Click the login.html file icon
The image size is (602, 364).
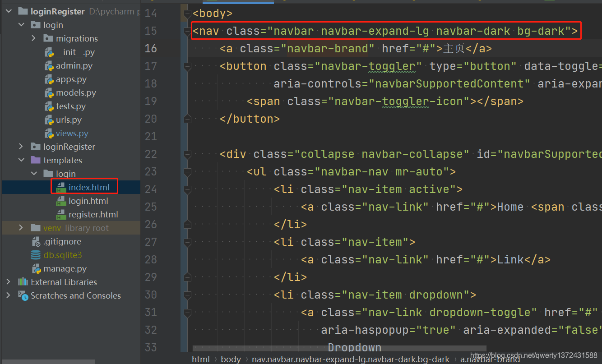(x=61, y=201)
